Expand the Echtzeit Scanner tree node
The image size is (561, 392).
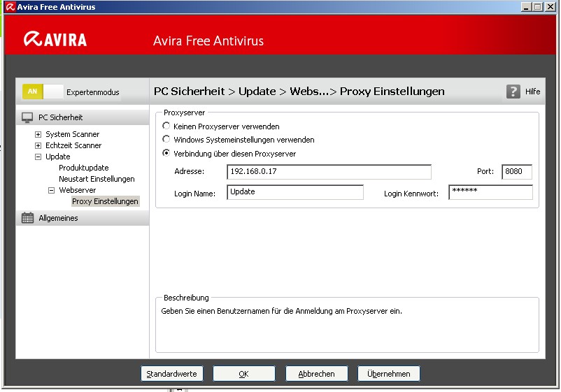38,145
